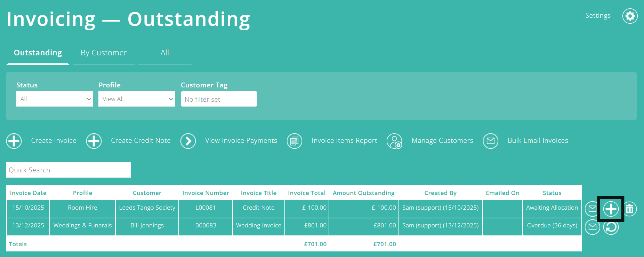Screen dimensions: 644x257
Task: Click the Create Credit Note label
Action: click(x=141, y=141)
